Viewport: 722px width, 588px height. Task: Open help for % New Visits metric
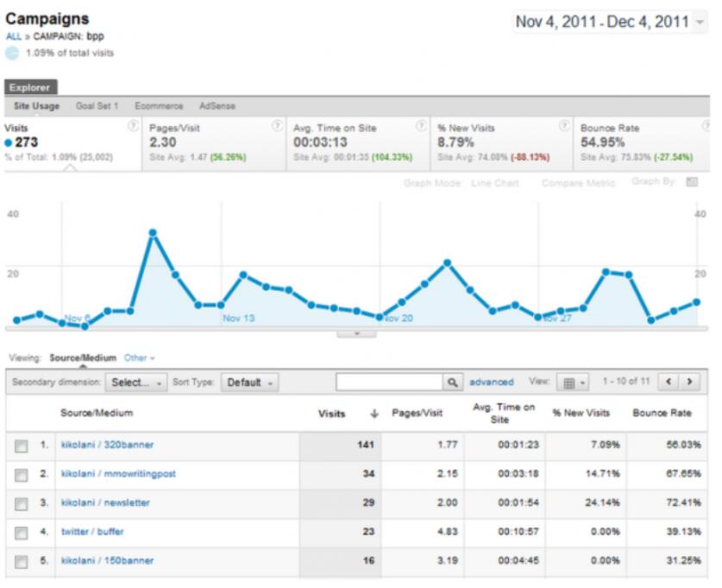click(564, 126)
